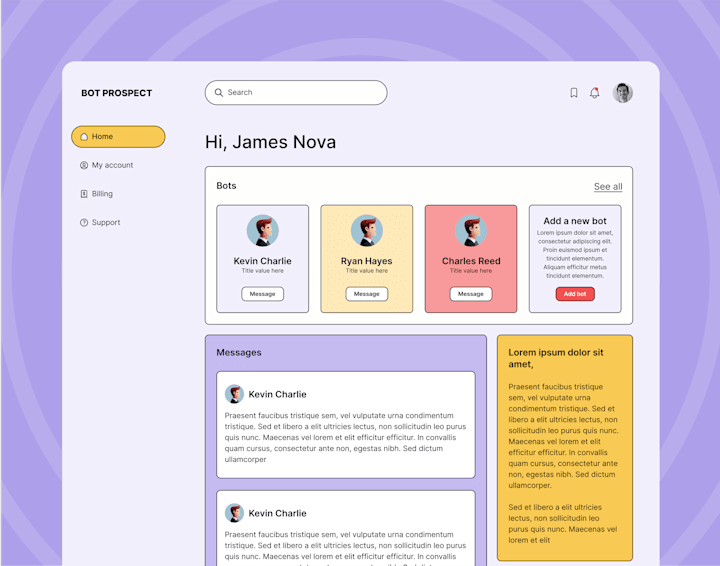
Task: Click See all bots link
Action: [608, 186]
